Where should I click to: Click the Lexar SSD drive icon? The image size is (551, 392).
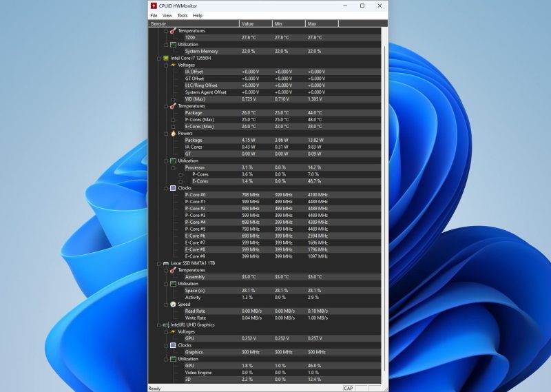(x=165, y=263)
